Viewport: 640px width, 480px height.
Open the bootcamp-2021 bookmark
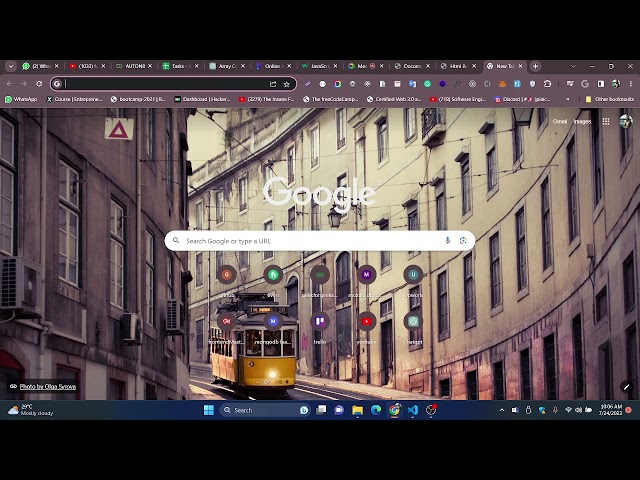pos(138,99)
